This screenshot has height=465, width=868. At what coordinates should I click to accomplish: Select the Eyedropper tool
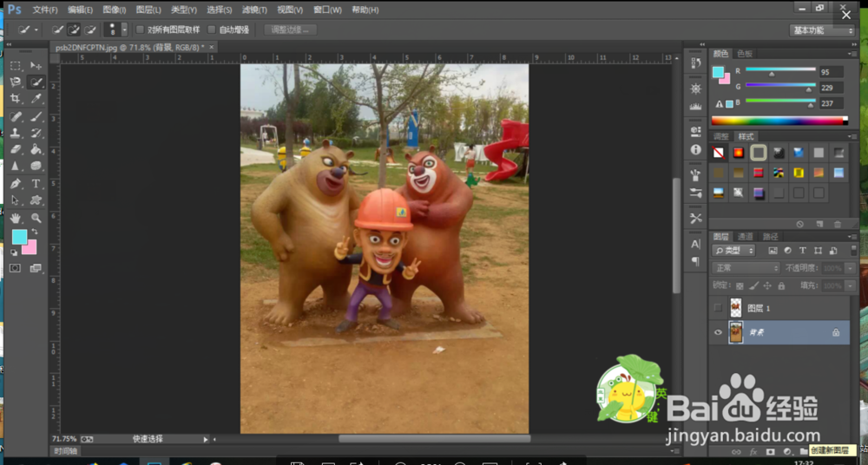coord(36,99)
